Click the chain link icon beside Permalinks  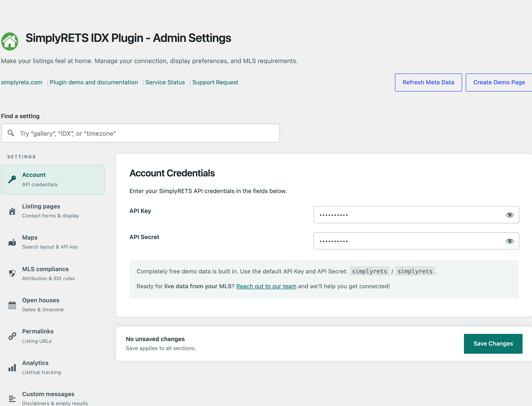[12, 336]
